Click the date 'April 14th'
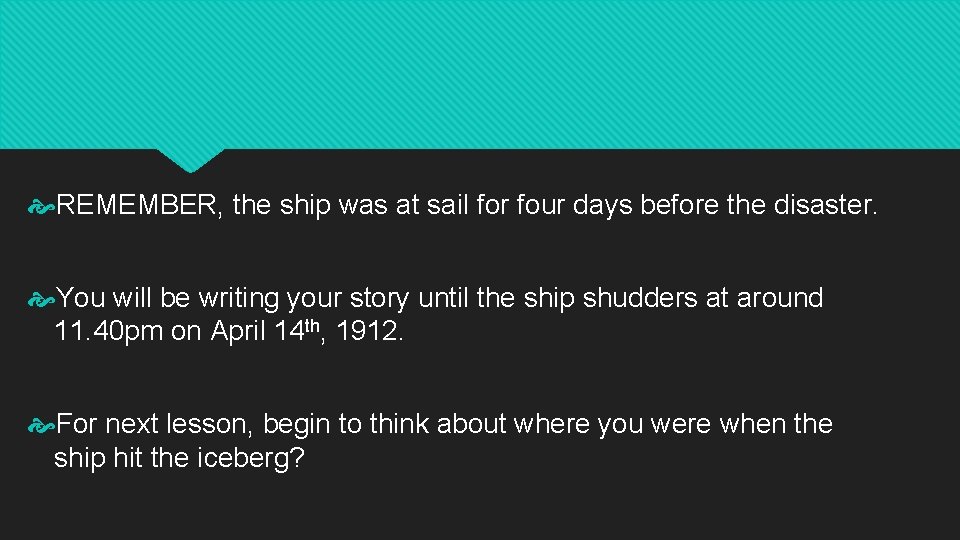The width and height of the screenshot is (960, 540). (265, 331)
